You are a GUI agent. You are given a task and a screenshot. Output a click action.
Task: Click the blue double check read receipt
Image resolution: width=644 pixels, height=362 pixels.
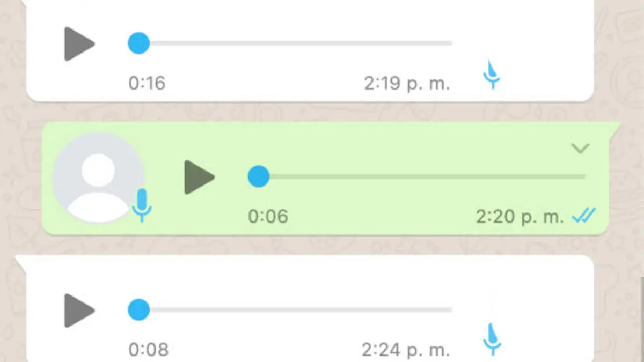pos(583,217)
